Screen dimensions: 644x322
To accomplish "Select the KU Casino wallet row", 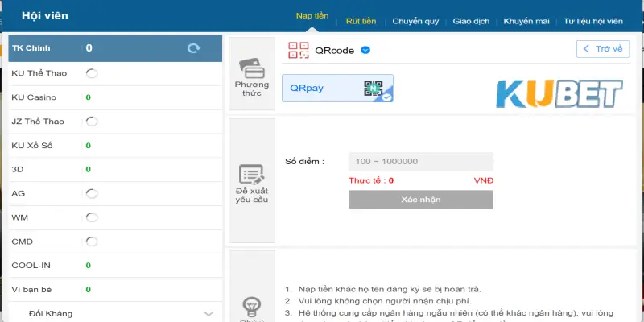I will coord(115,97).
